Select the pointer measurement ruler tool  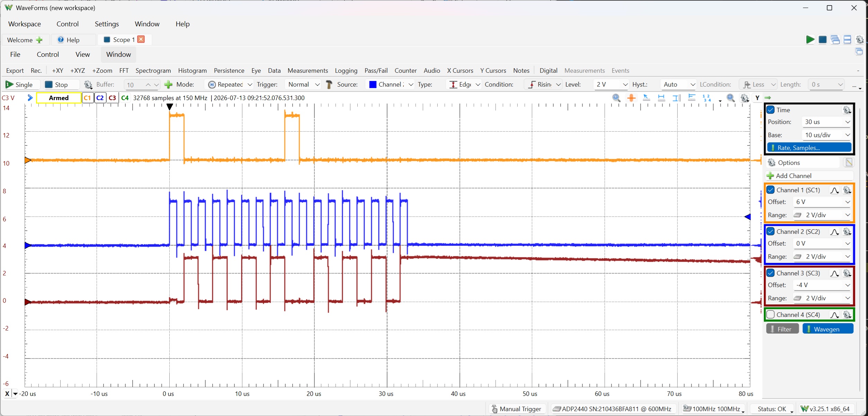[x=646, y=98]
